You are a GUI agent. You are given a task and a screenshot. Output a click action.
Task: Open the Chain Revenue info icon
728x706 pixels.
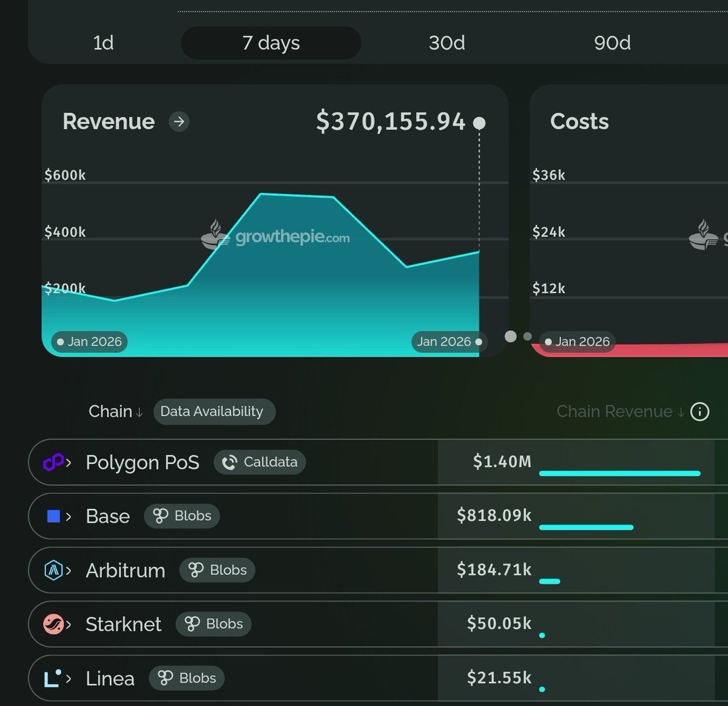coord(700,412)
